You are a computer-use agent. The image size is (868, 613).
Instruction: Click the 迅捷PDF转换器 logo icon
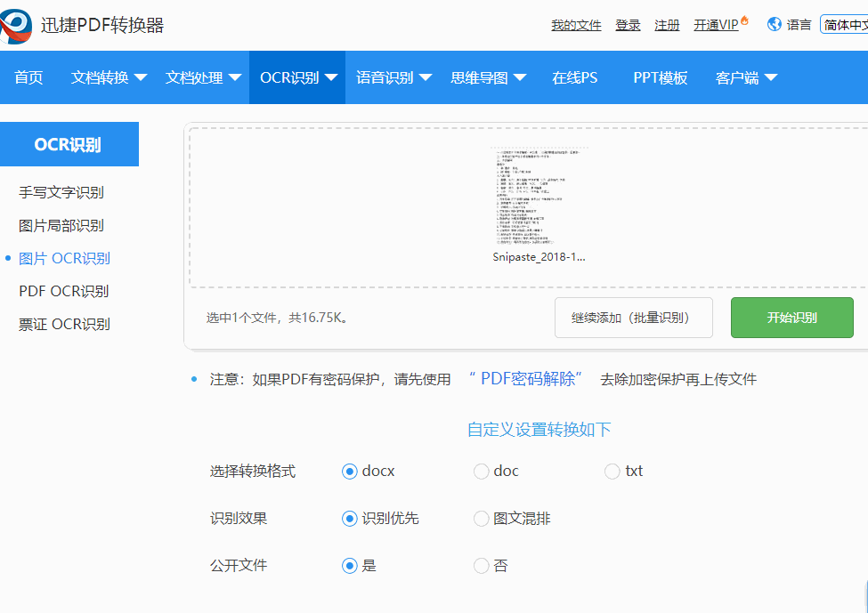15,26
